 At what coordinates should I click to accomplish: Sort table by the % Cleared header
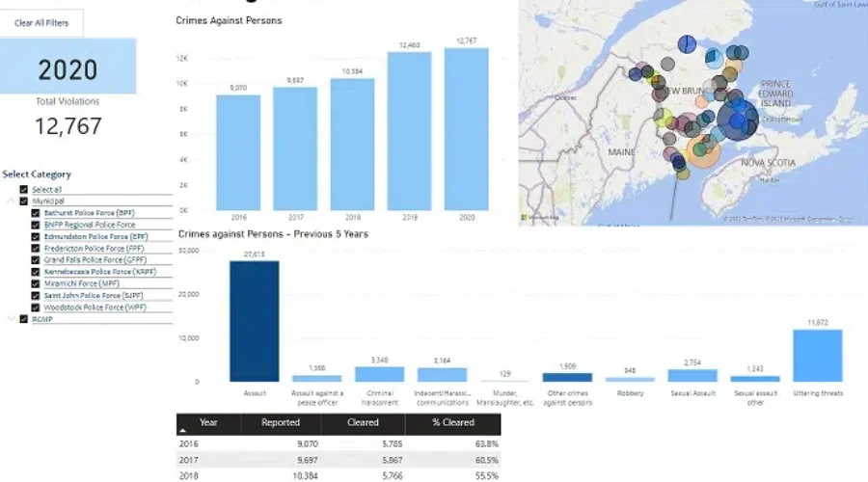tap(453, 424)
